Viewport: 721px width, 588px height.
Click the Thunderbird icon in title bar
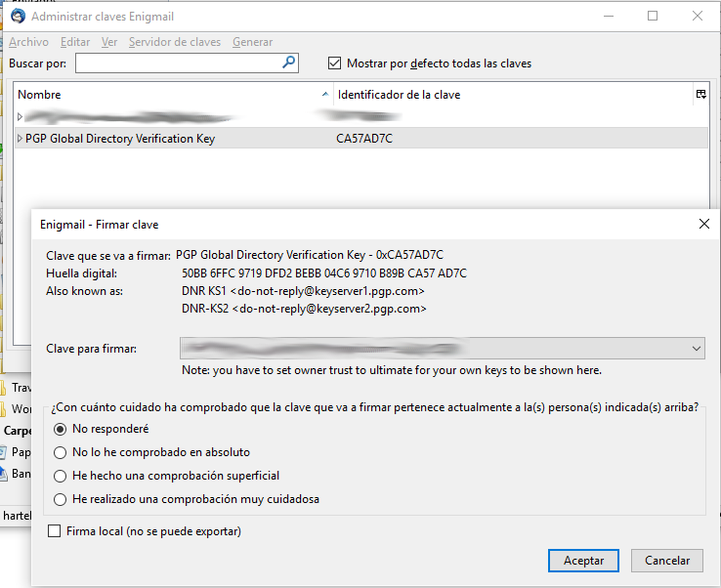(18, 16)
